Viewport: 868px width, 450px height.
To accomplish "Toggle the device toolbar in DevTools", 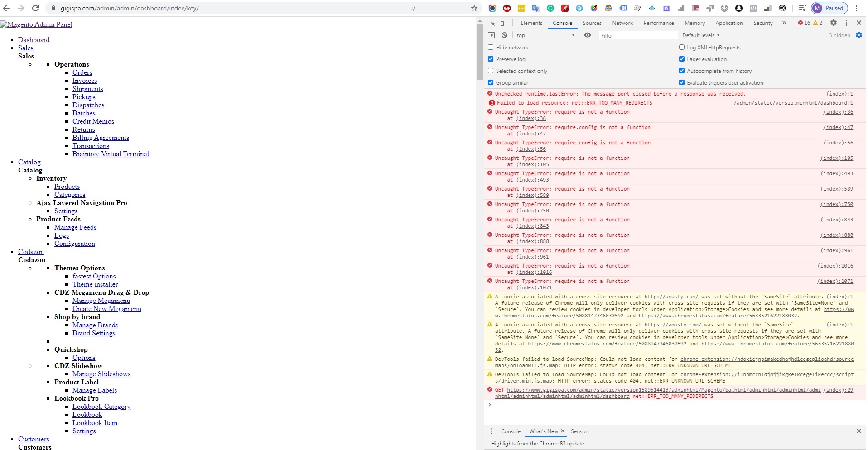I will point(503,23).
